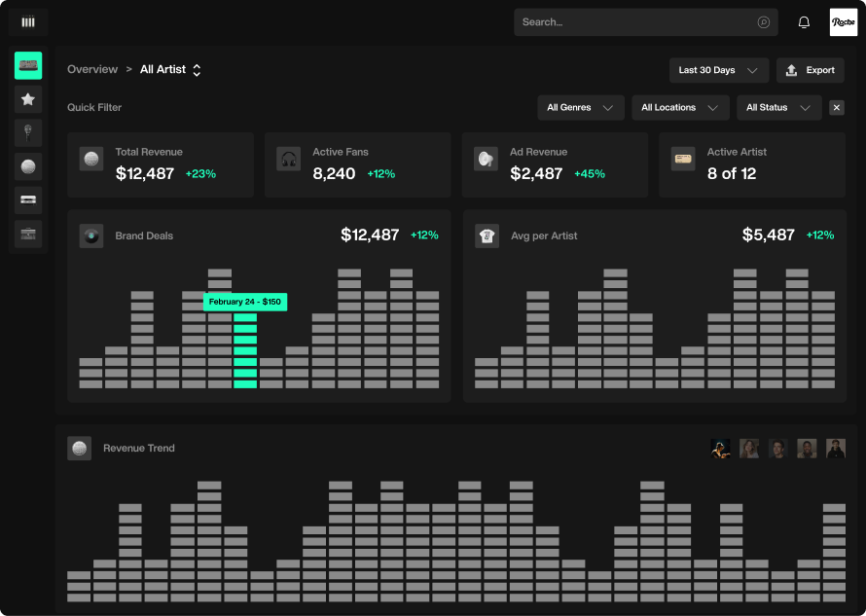Screen dimensions: 866x616
Task: Expand the All Status filter
Action: click(778, 108)
